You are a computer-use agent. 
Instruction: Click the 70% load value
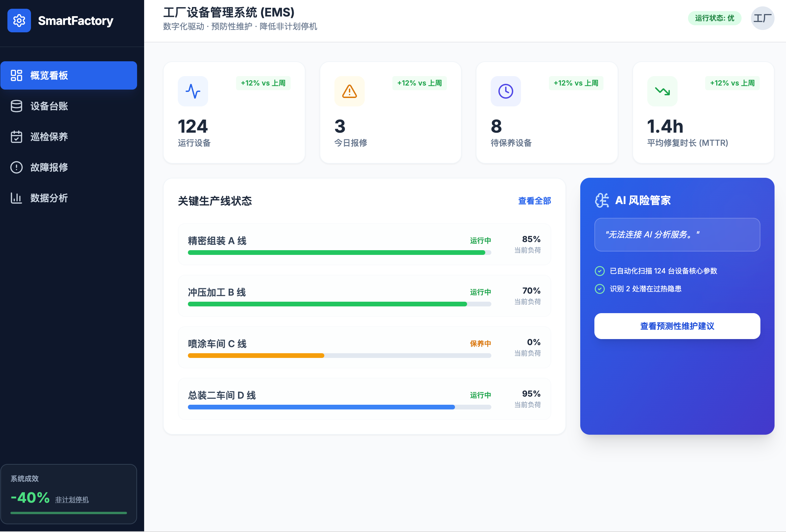pos(531,291)
